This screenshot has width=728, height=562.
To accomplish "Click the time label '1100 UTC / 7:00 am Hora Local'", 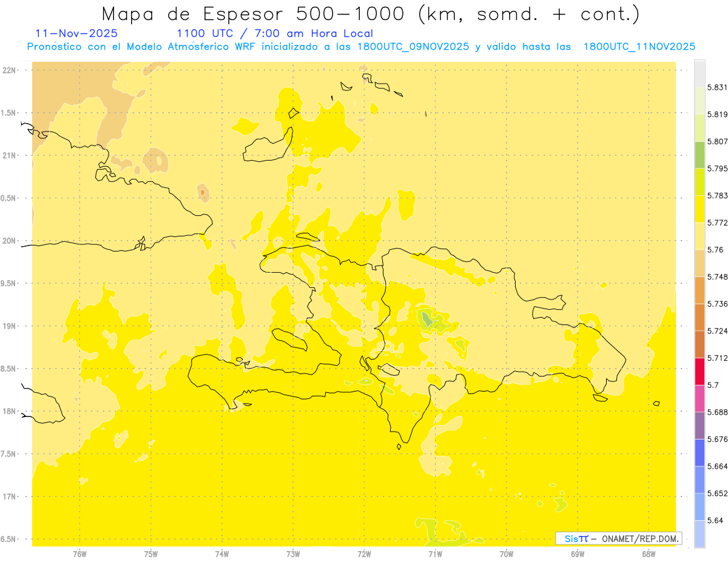I will pyautogui.click(x=275, y=34).
